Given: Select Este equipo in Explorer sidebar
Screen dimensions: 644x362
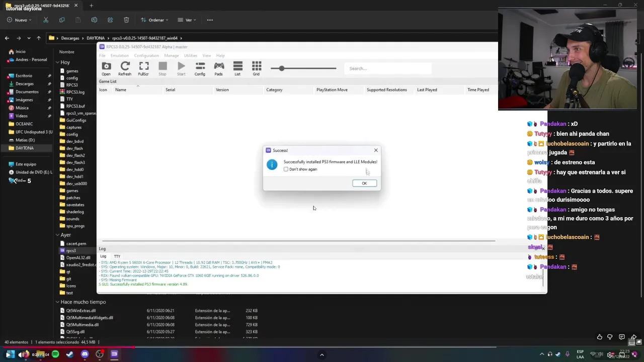Looking at the screenshot, I should pyautogui.click(x=26, y=164).
